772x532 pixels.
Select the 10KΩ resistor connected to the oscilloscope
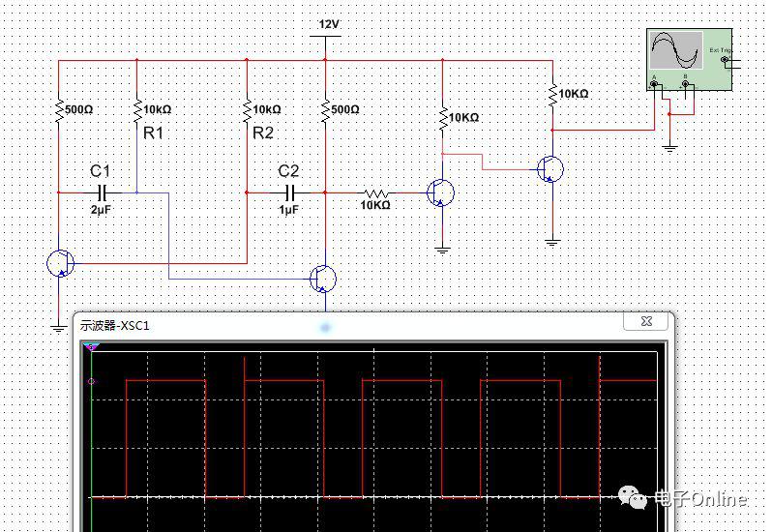tap(551, 94)
